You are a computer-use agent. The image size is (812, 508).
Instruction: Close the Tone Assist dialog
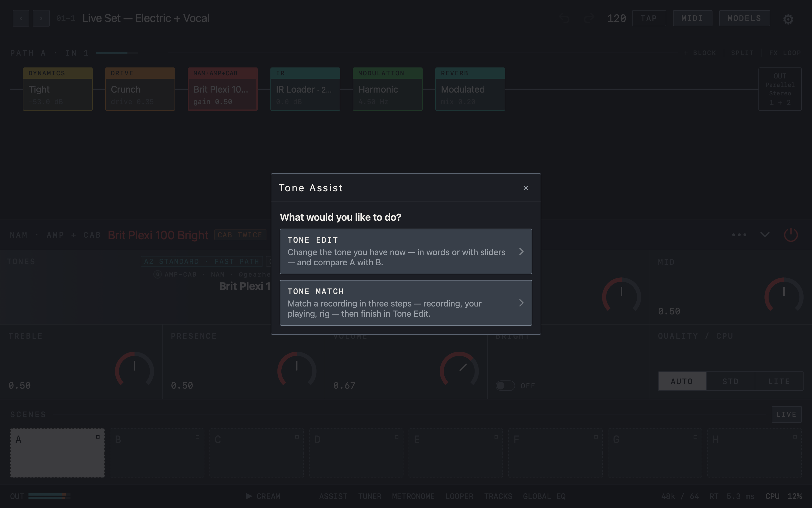tap(526, 188)
